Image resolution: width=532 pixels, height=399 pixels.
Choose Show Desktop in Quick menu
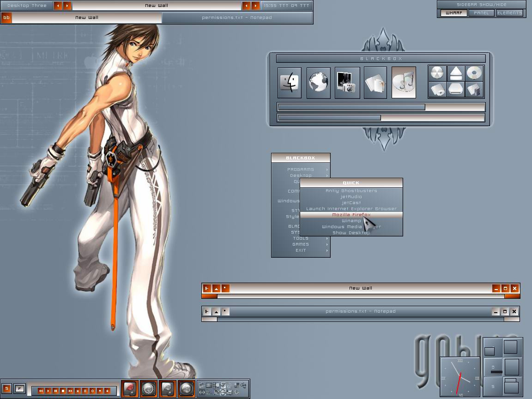coord(351,233)
